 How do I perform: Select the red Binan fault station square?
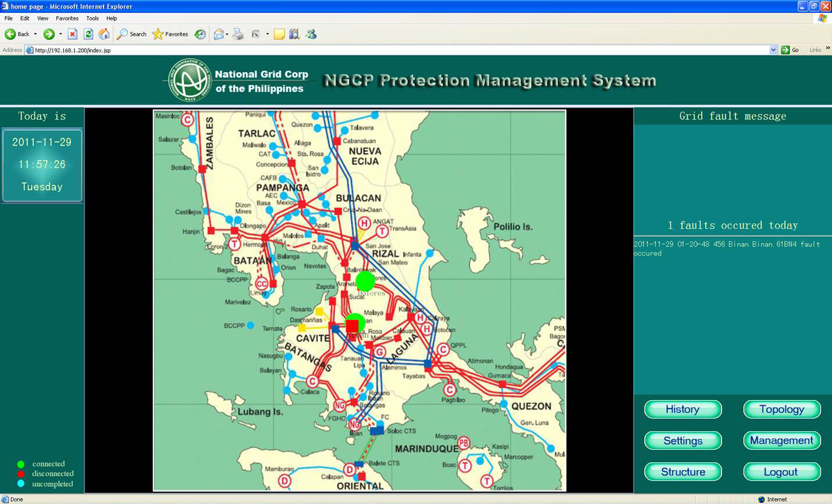[x=352, y=326]
